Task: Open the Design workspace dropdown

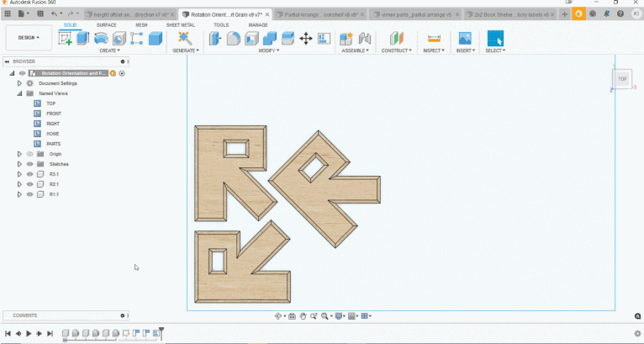Action: coord(27,38)
